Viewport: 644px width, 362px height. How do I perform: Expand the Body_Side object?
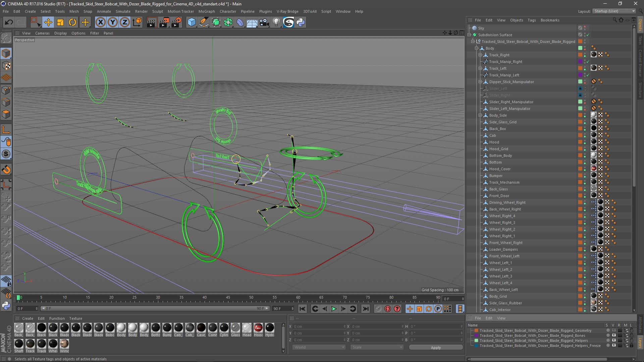click(x=480, y=115)
